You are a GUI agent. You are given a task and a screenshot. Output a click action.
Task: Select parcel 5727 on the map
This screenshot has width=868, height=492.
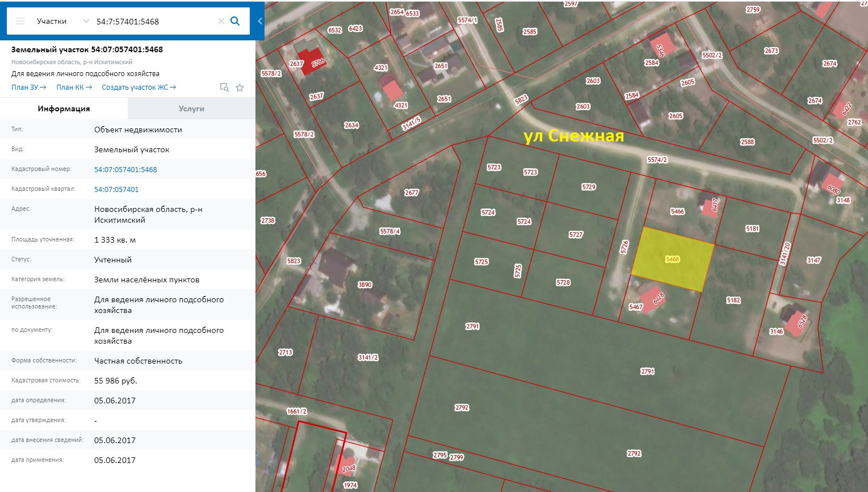(576, 235)
